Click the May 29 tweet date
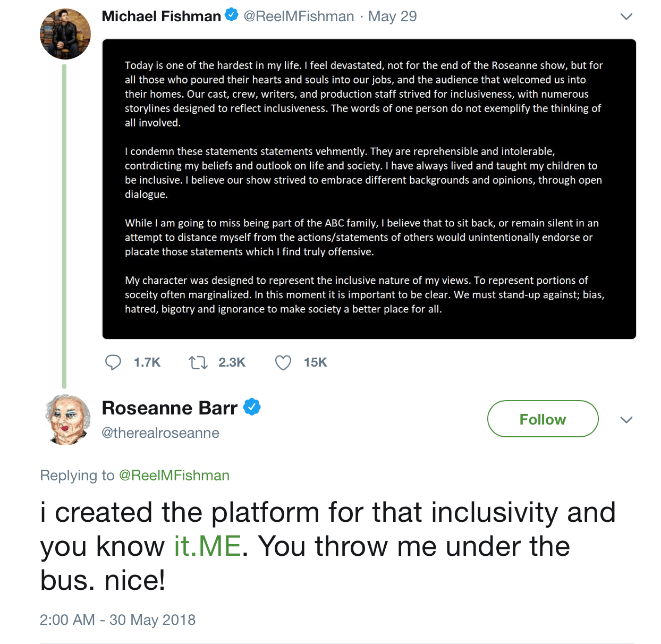Viewport: 661px width, 644px height. tap(392, 16)
